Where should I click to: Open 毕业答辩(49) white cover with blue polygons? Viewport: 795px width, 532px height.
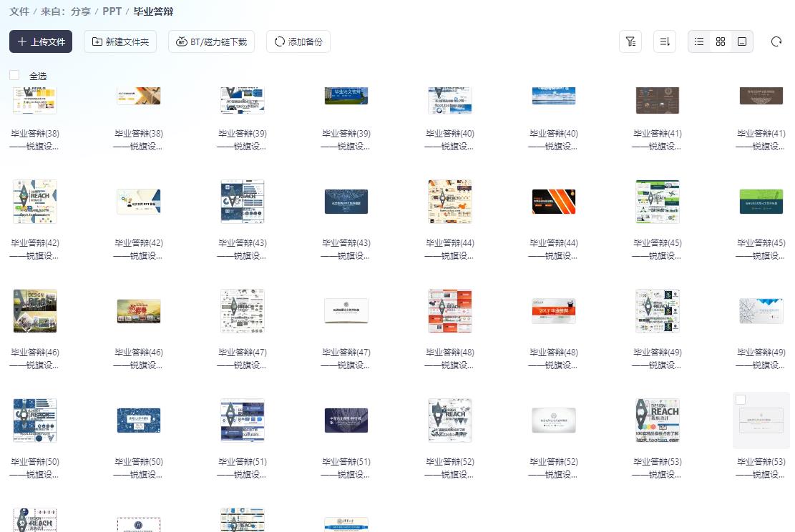761,311
